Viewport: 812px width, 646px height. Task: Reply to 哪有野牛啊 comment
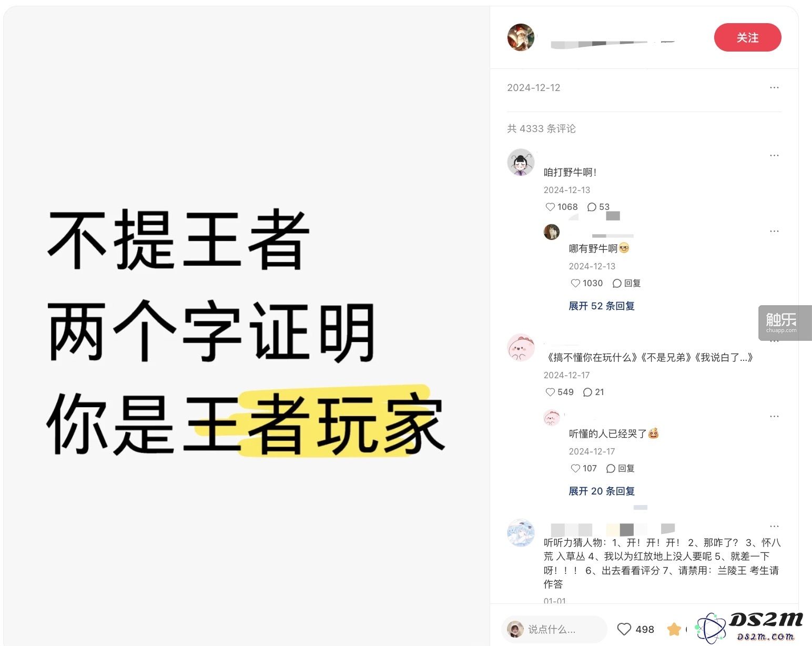[626, 283]
